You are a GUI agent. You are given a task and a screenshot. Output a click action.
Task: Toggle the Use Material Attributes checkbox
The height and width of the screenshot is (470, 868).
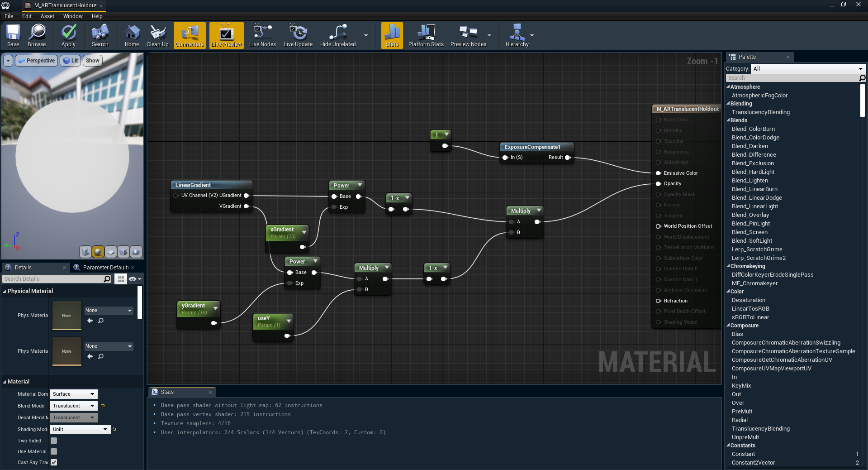point(54,451)
